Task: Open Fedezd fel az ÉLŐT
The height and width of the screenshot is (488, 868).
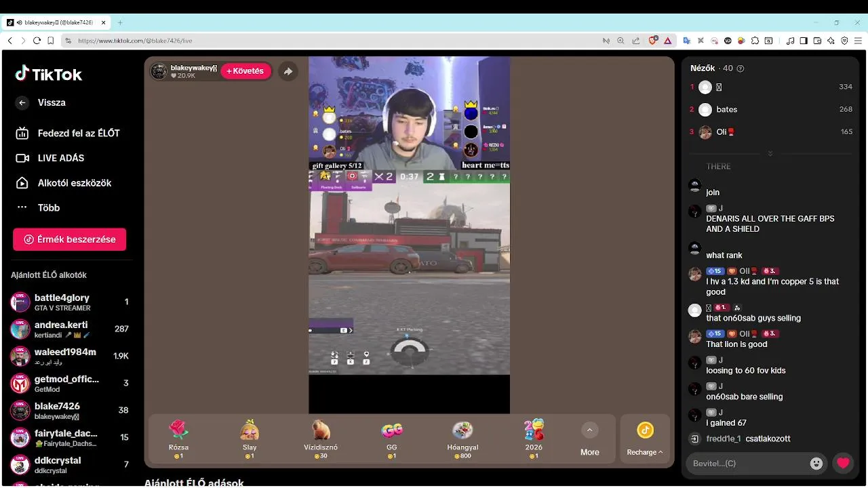Action: click(68, 134)
